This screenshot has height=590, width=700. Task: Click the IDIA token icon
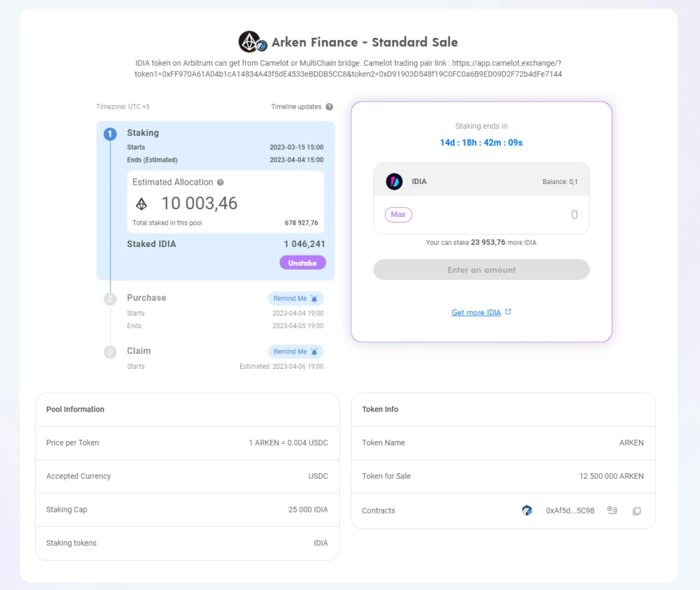coord(394,182)
